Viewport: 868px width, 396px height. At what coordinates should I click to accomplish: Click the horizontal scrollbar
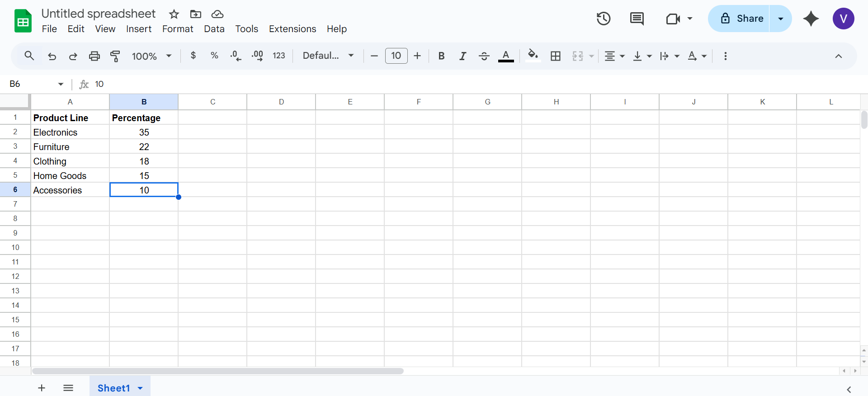tap(218, 371)
